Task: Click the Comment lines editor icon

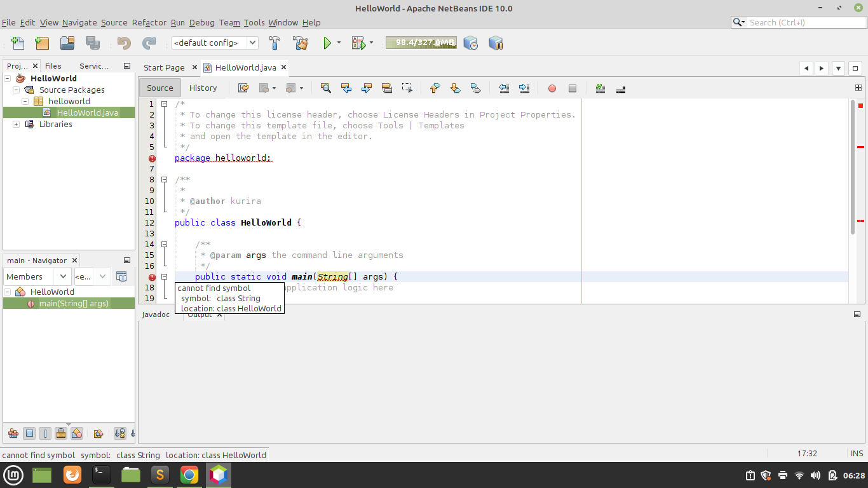Action: 600,88
